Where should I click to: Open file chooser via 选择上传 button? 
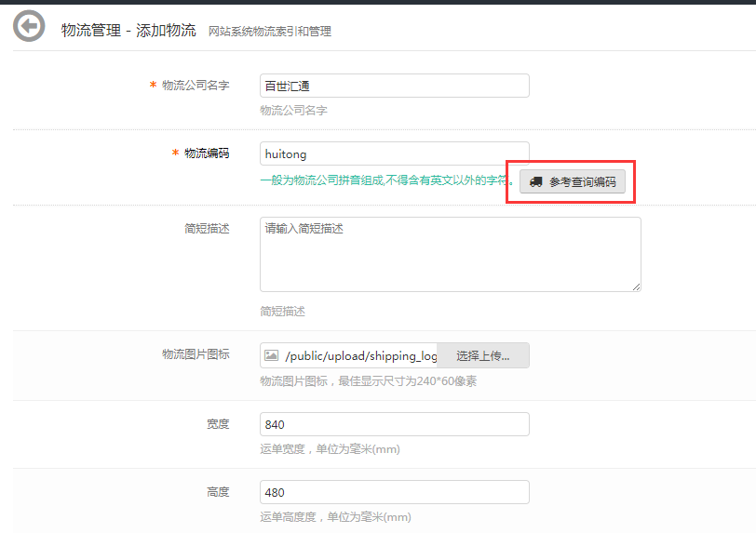[x=482, y=355]
